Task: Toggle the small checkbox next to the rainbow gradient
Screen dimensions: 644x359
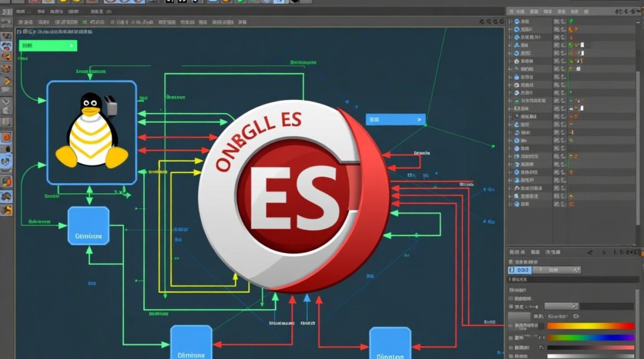Action: click(510, 337)
